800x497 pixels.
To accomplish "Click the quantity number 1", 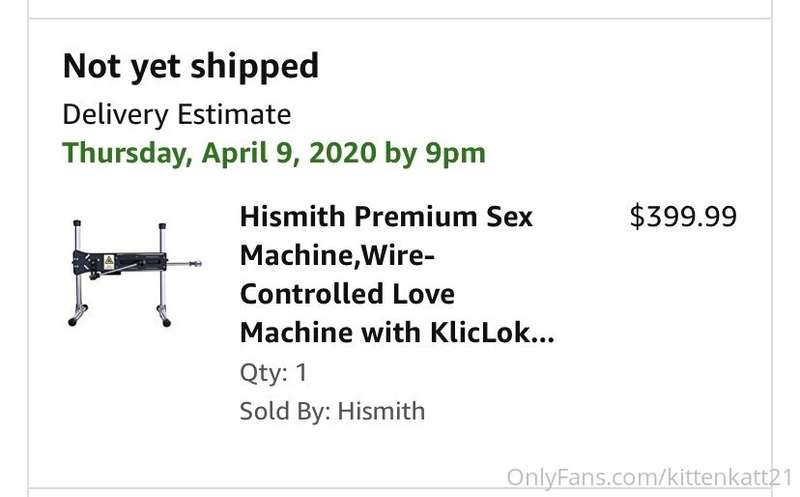I will [302, 372].
